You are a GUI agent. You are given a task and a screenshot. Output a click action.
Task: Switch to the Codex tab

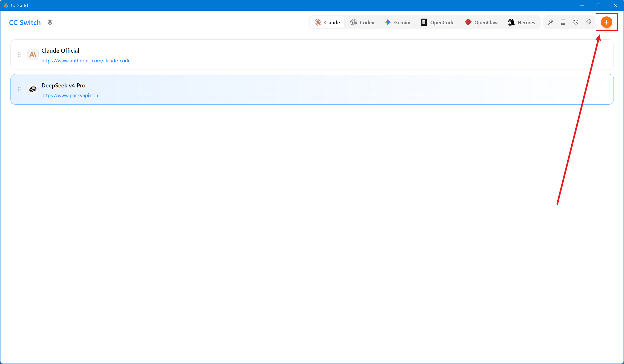tap(362, 22)
